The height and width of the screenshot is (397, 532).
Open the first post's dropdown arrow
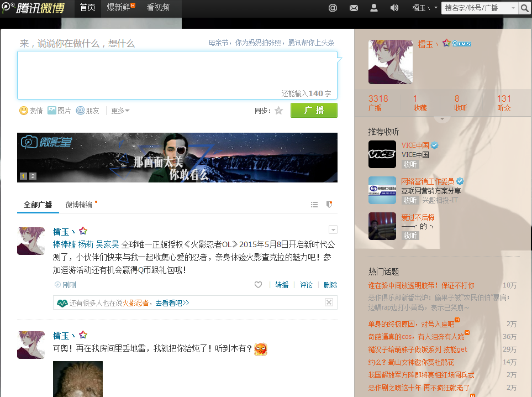pyautogui.click(x=333, y=230)
